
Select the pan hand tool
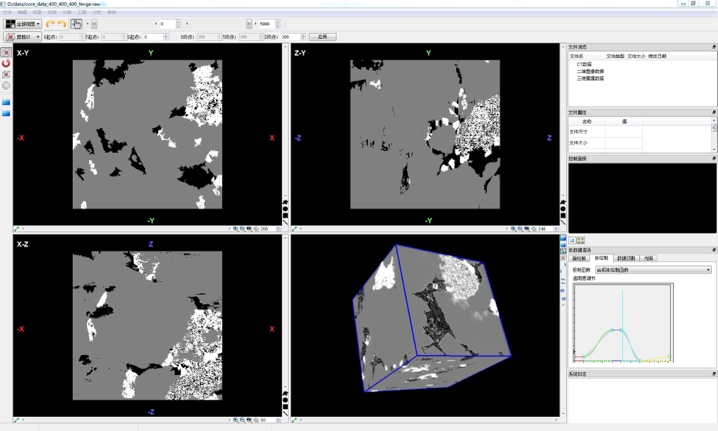pos(77,24)
